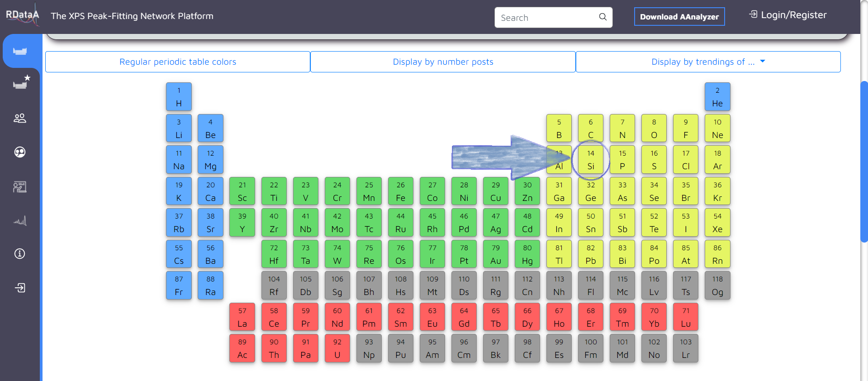Click the info circle sidebar icon
This screenshot has height=381, width=868.
20,253
